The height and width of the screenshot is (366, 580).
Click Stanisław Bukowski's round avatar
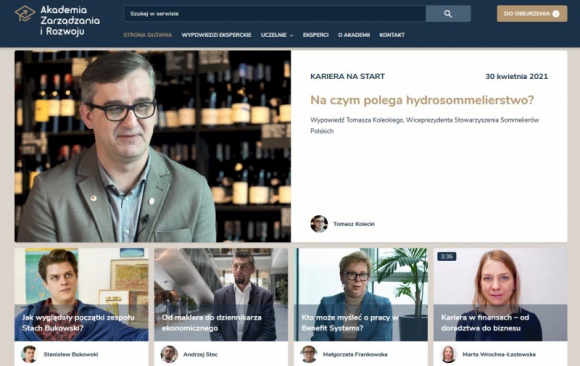[x=29, y=354]
